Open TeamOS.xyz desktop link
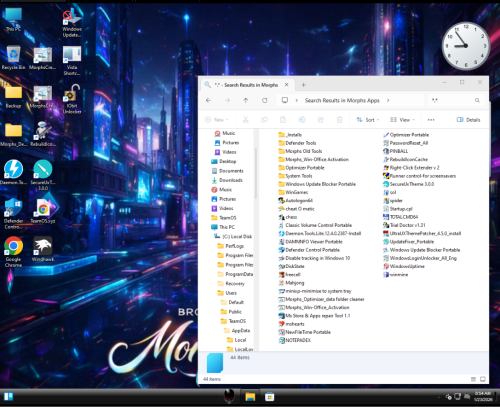This screenshot has height=407, width=500. pyautogui.click(x=43, y=211)
